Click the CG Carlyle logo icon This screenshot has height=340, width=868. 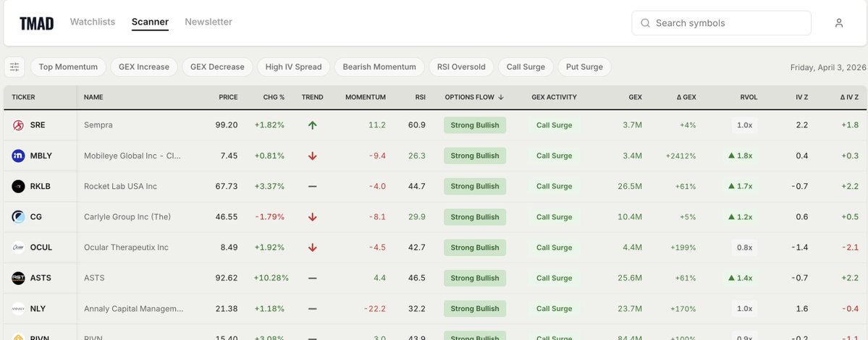tap(18, 217)
